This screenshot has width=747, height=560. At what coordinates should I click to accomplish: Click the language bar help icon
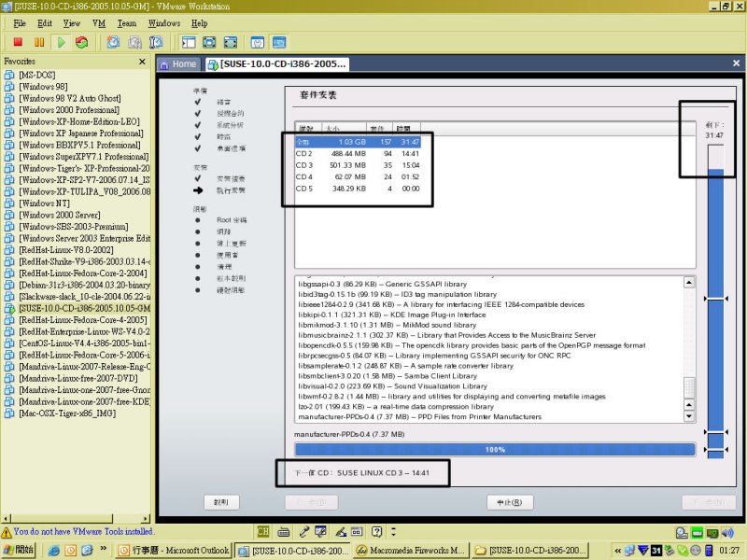tap(377, 531)
